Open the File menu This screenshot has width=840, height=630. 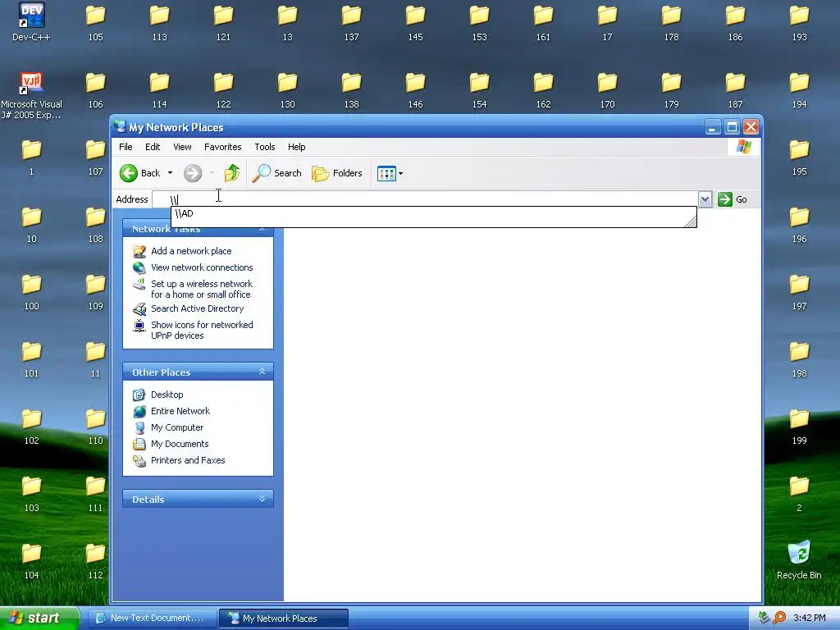coord(126,147)
